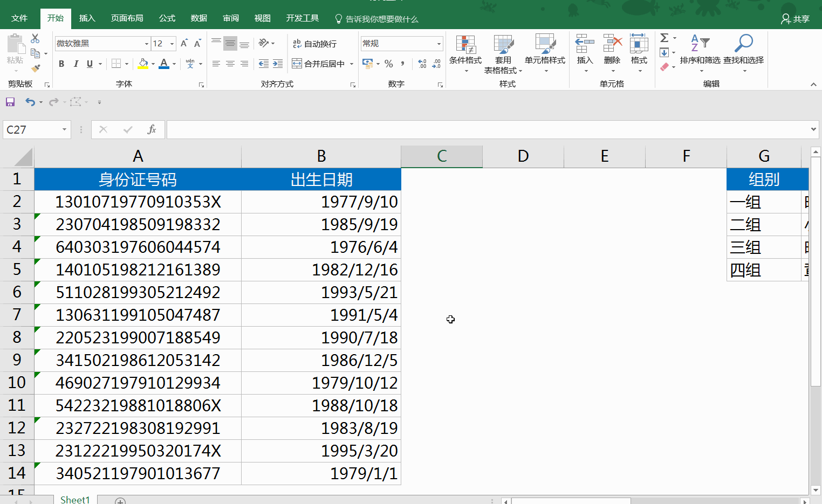Click the percent style icon
The width and height of the screenshot is (822, 504).
point(388,64)
